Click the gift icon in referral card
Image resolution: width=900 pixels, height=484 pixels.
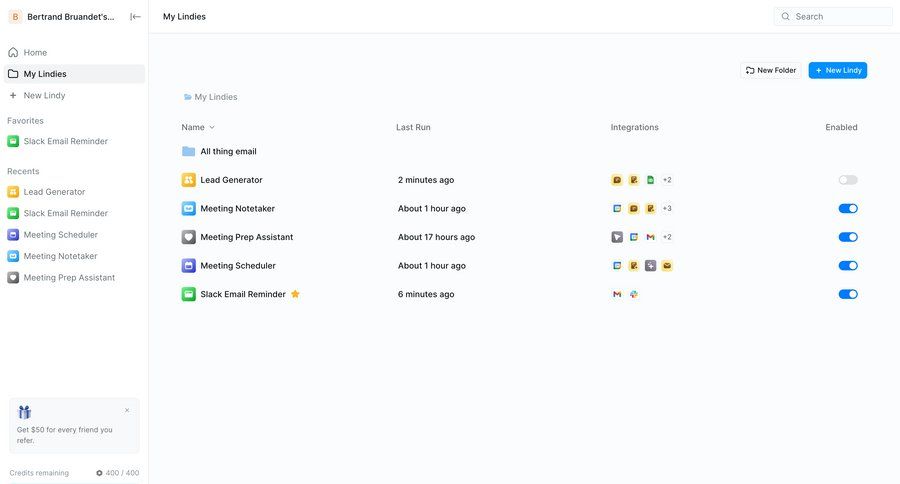(24, 412)
